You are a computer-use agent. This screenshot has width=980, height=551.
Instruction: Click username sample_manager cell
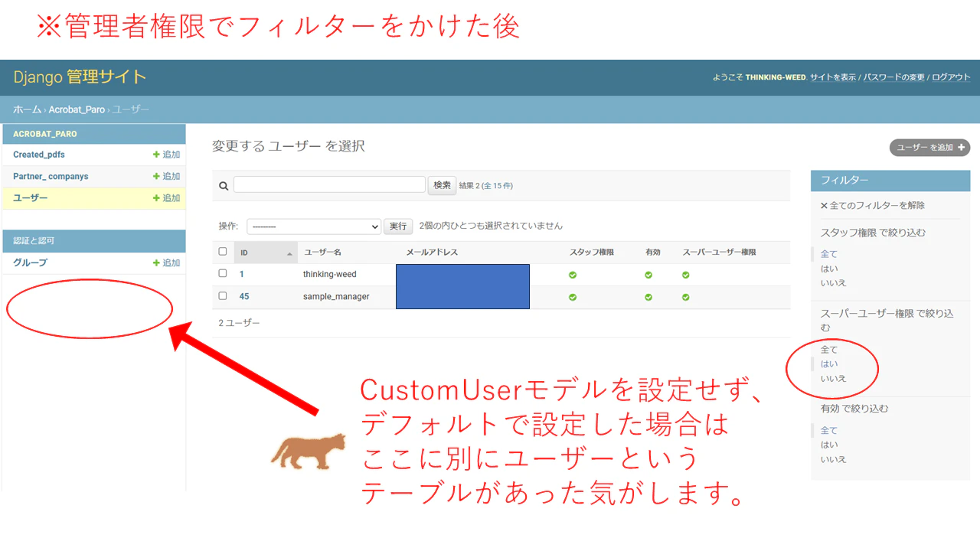click(x=336, y=296)
